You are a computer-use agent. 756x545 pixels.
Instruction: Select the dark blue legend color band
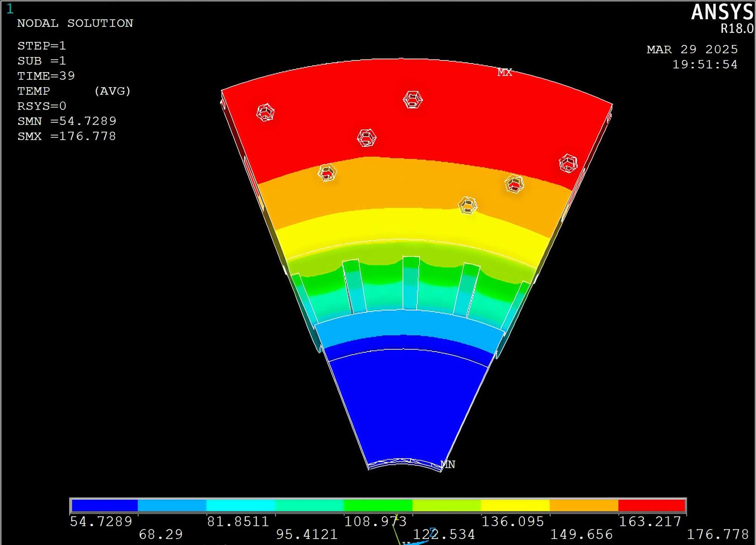pos(105,505)
